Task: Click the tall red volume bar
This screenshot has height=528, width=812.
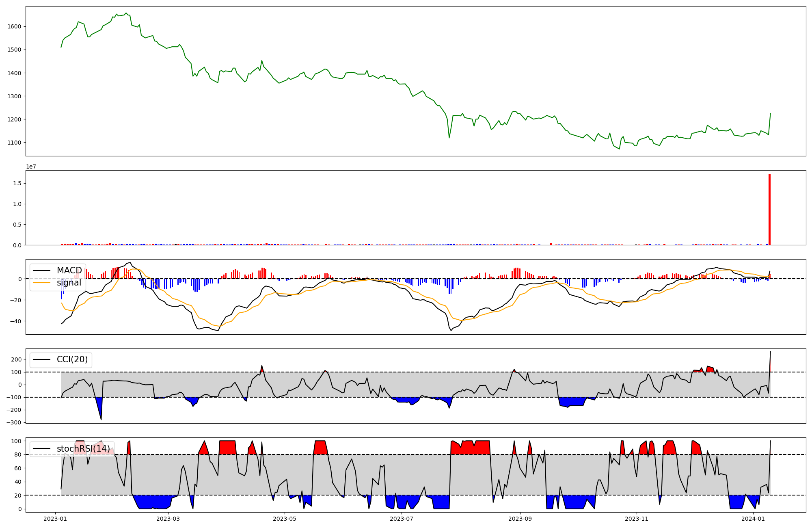Action: (x=769, y=210)
